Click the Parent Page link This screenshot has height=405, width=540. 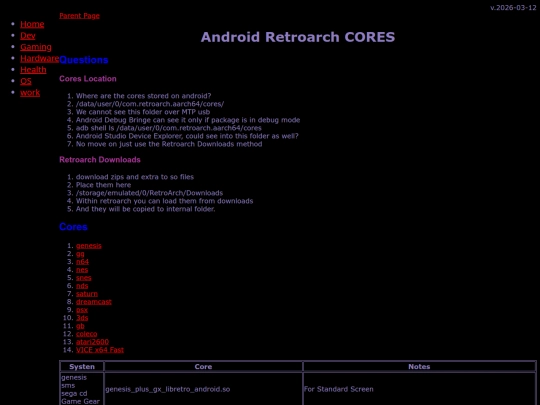[79, 15]
